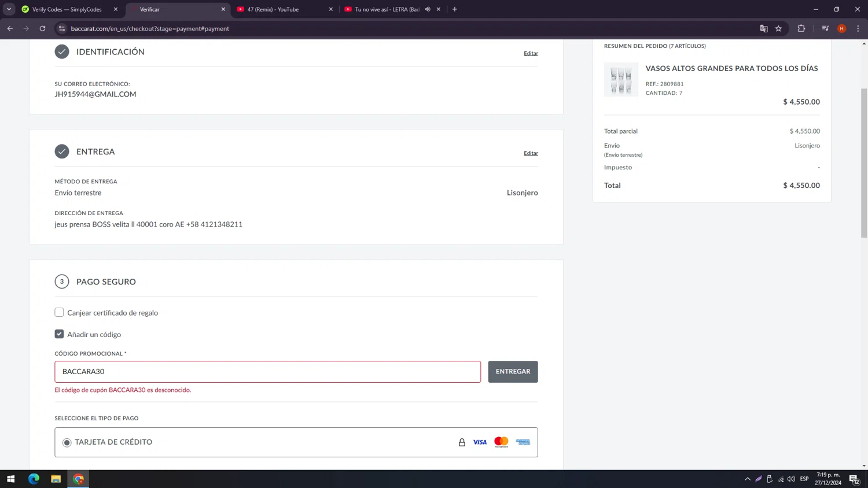Uncheck 'Añadir un código' checkbox
Screen dimensions: 868x488
[59, 334]
